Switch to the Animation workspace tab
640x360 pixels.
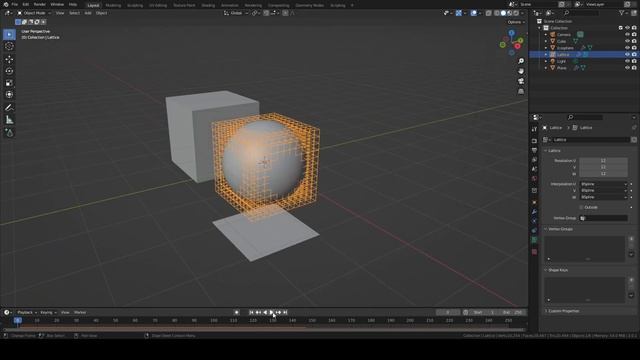coord(229,5)
